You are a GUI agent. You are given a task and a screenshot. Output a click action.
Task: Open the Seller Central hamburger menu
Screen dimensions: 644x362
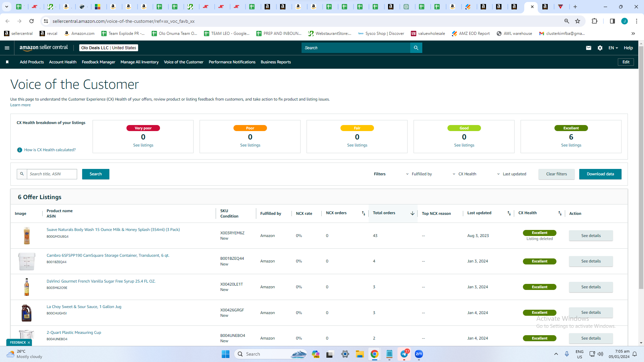pyautogui.click(x=7, y=48)
